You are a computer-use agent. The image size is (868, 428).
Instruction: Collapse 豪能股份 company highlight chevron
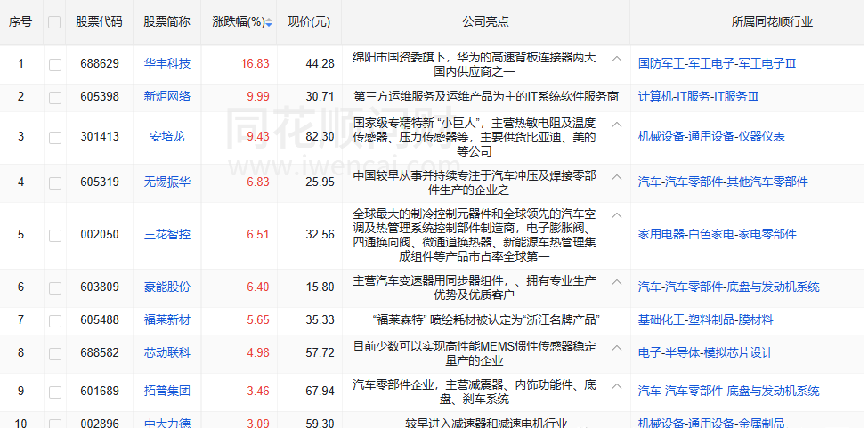point(617,281)
